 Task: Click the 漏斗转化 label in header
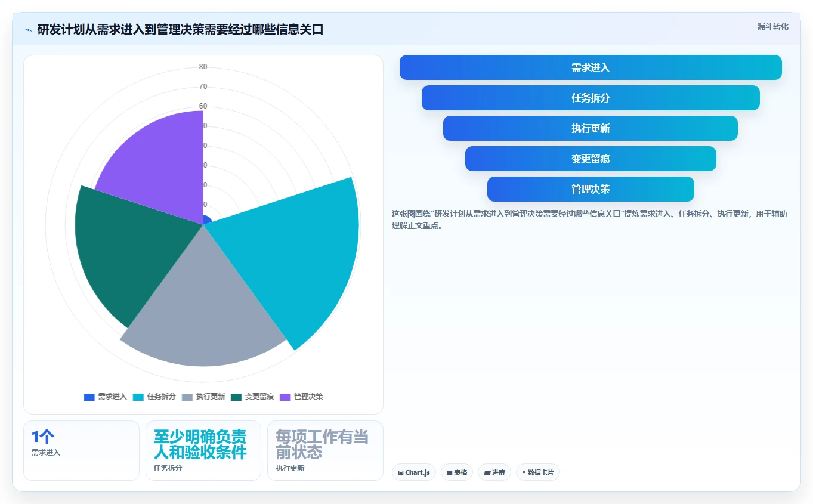pos(773,26)
